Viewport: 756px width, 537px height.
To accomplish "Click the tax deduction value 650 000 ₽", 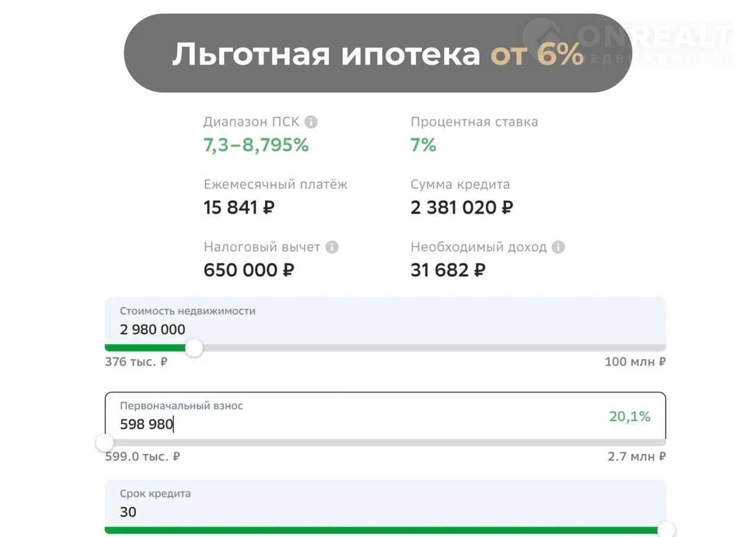I will 249,271.
